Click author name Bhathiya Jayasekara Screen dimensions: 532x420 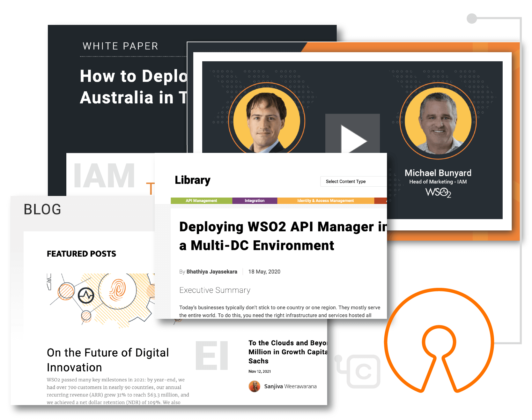coord(212,272)
